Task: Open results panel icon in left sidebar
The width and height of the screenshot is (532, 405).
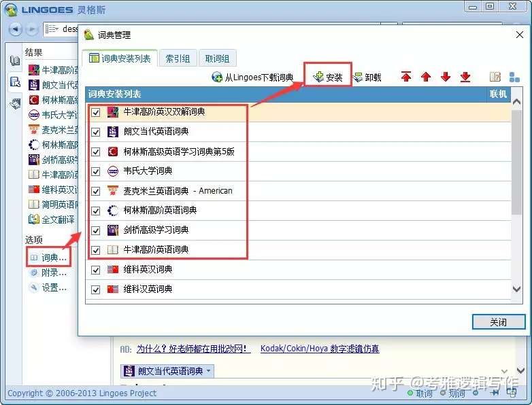Action: pyautogui.click(x=15, y=82)
